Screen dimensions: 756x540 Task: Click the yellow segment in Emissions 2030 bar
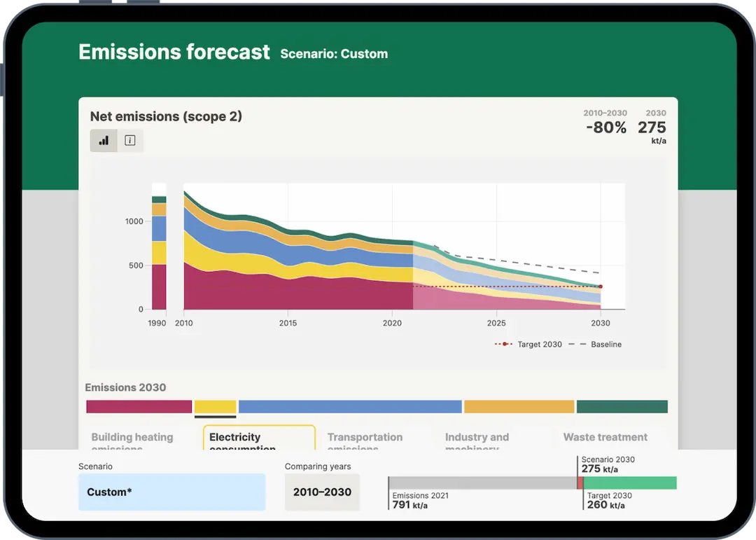coord(215,407)
